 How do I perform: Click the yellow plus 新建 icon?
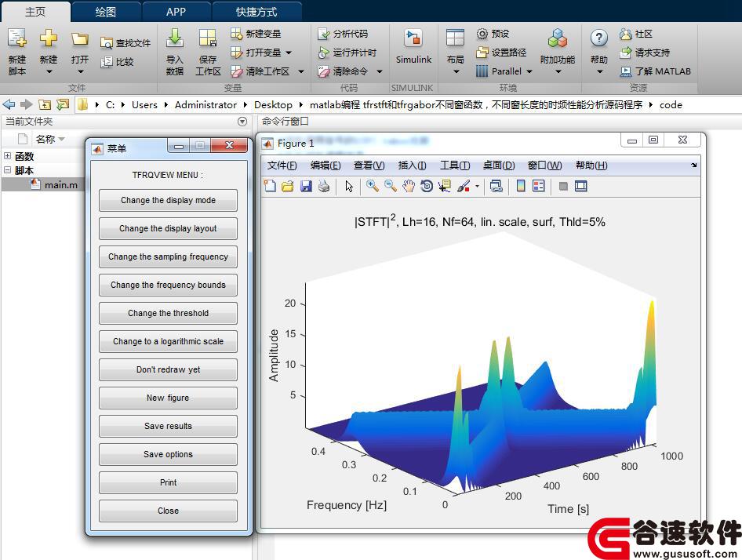49,38
